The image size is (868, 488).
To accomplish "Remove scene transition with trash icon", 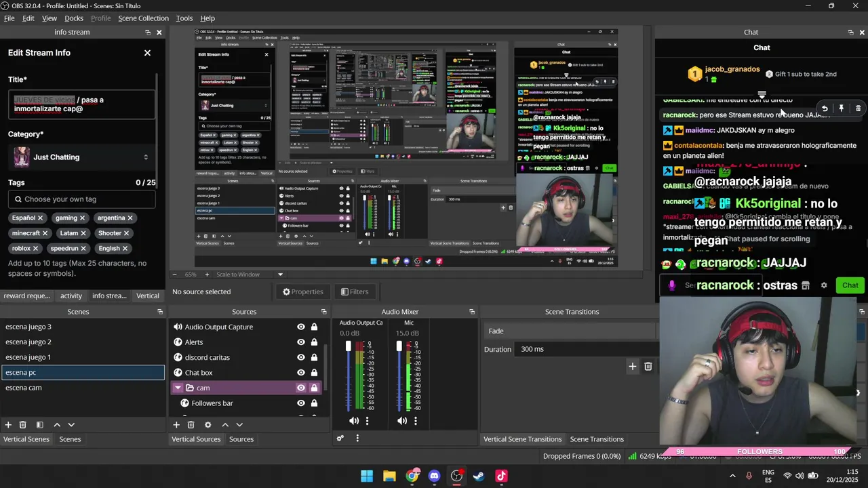I will (x=648, y=367).
